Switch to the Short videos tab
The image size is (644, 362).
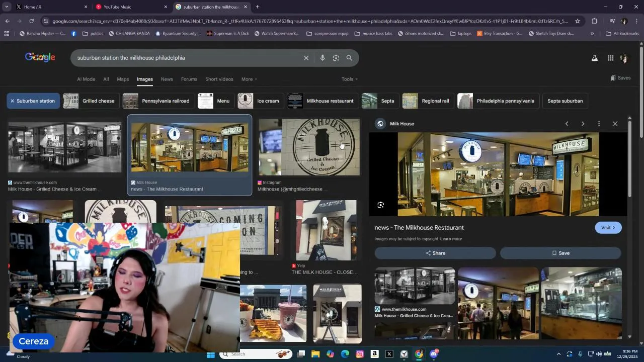(219, 79)
